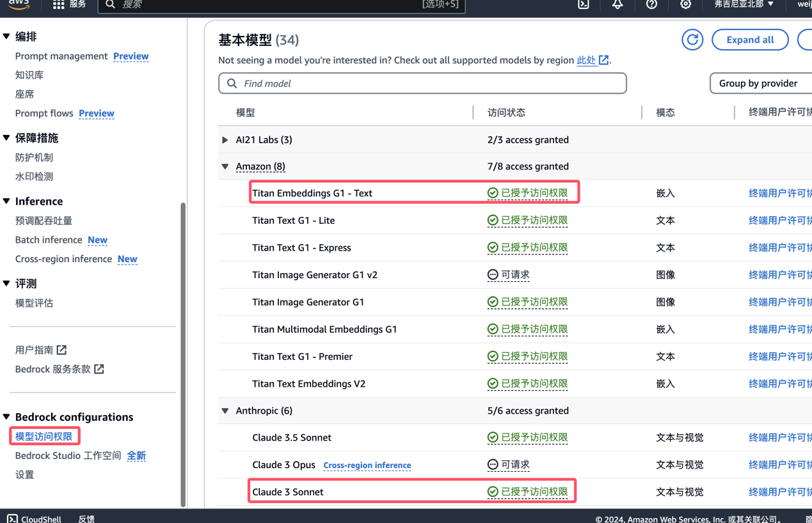Refresh the base models list

(692, 40)
